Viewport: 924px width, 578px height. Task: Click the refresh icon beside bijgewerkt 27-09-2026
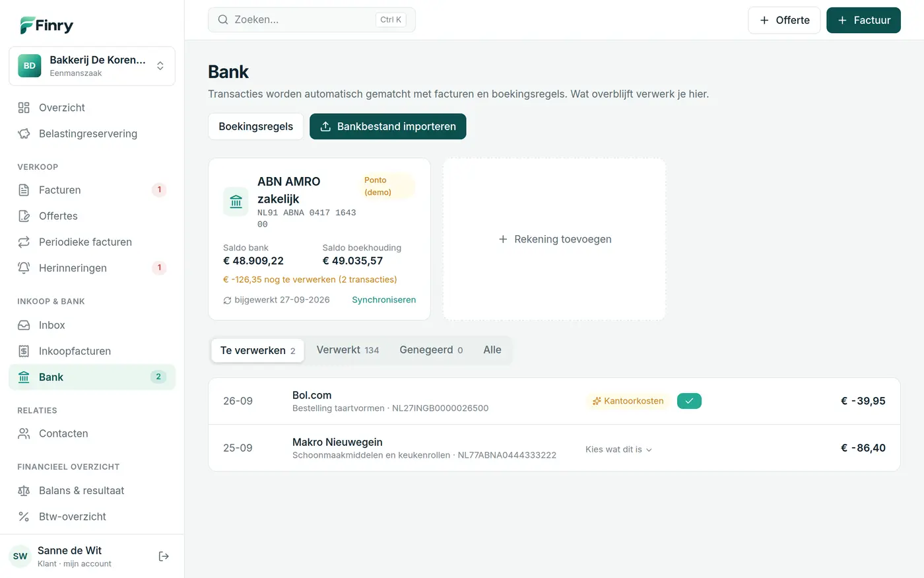click(x=227, y=300)
